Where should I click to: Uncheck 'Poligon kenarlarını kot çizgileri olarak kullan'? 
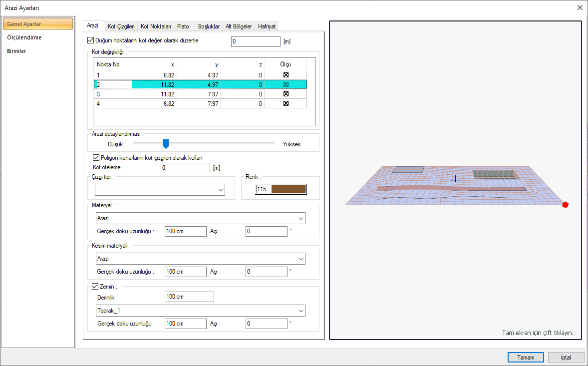[x=97, y=157]
